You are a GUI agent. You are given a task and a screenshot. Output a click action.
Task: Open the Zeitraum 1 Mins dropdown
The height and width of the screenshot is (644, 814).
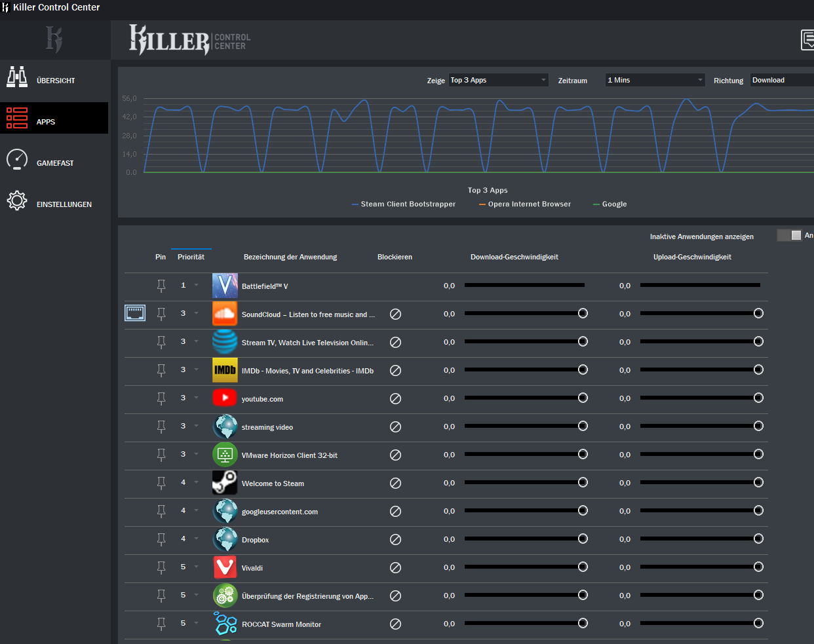(655, 80)
